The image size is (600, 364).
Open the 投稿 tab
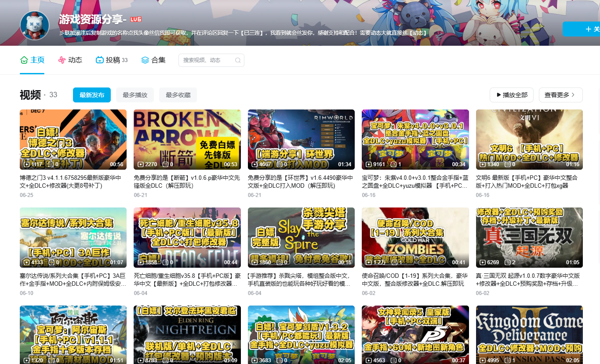coord(113,60)
